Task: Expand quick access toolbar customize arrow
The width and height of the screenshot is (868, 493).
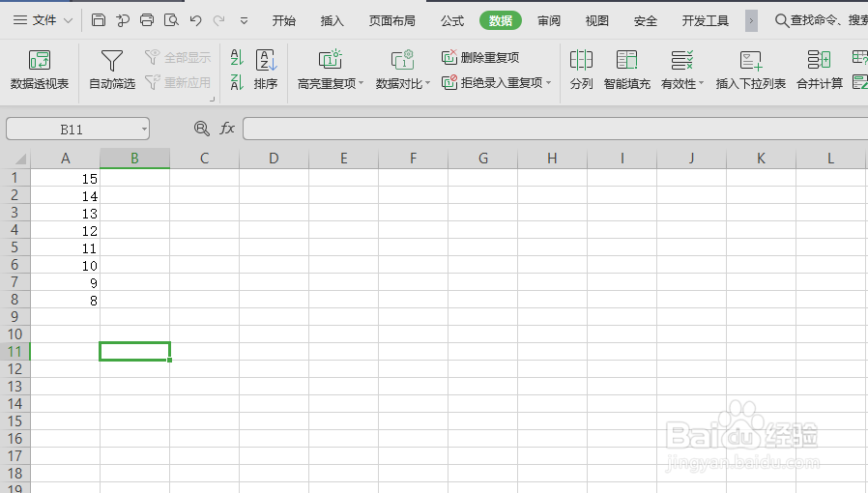Action: [244, 21]
